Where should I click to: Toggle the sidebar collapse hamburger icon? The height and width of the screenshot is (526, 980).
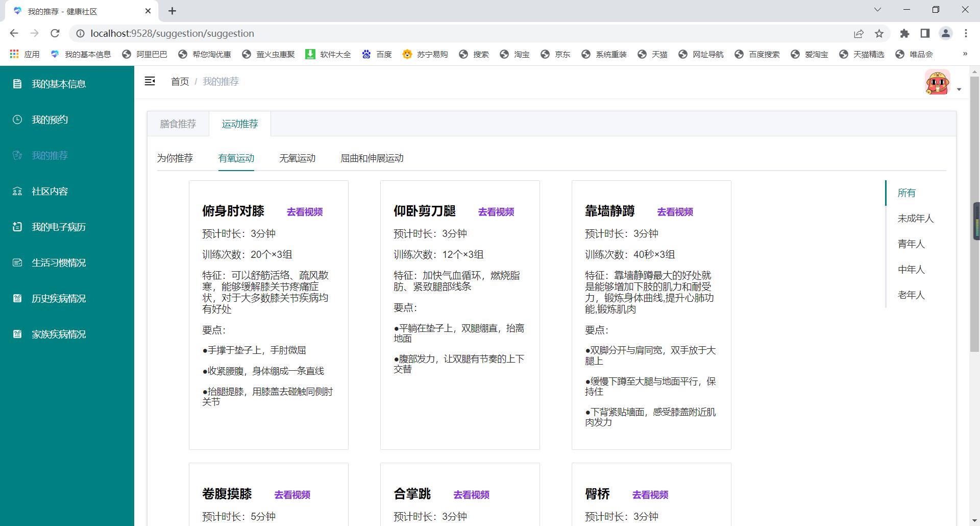click(x=150, y=81)
